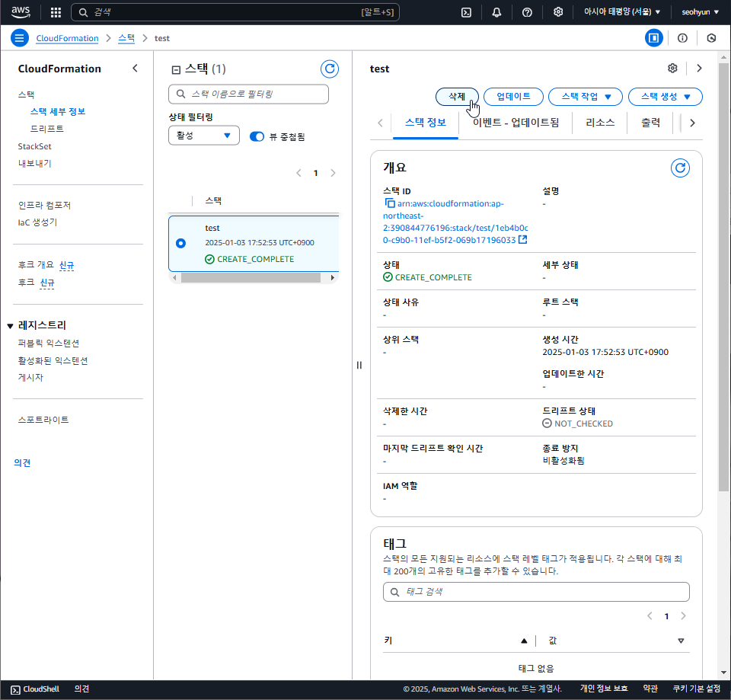731x700 pixels.
Task: Sort tags by value column
Action: pos(681,641)
